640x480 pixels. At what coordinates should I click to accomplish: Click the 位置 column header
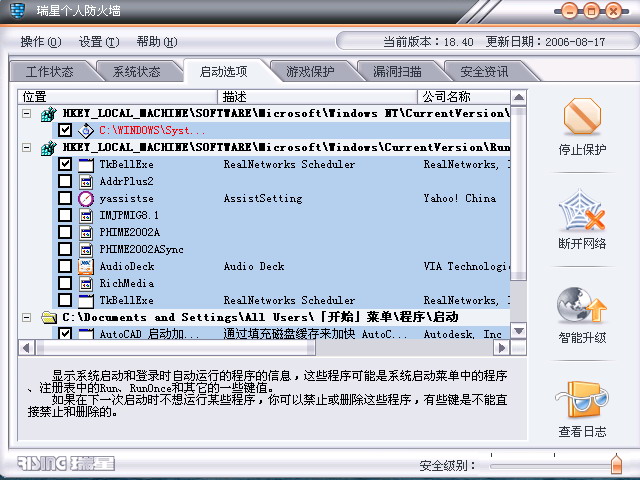118,97
